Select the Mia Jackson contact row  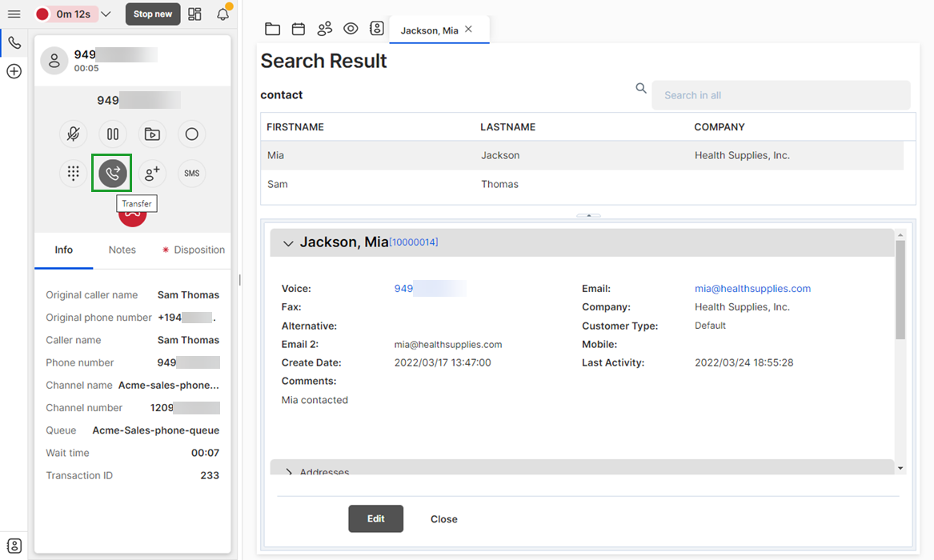click(x=582, y=155)
